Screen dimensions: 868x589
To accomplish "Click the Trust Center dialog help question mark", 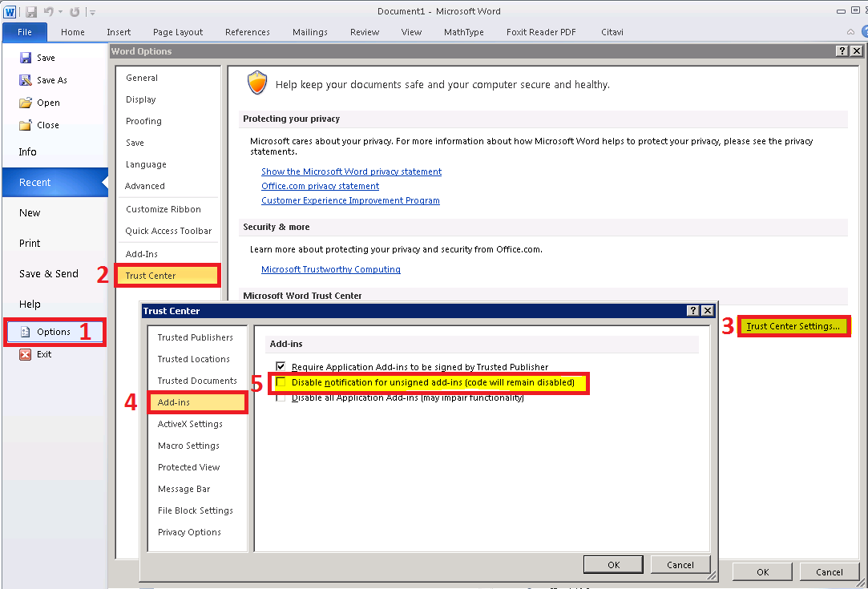I will coord(692,311).
